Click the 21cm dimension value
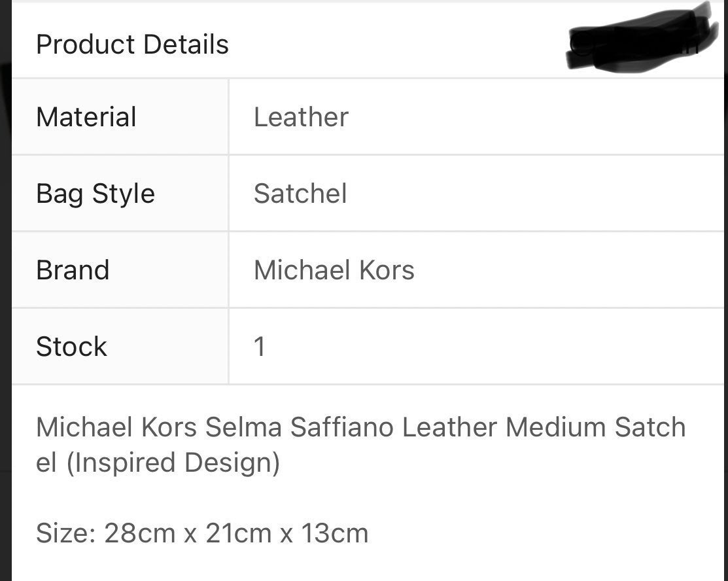Image resolution: width=728 pixels, height=581 pixels. [x=238, y=533]
